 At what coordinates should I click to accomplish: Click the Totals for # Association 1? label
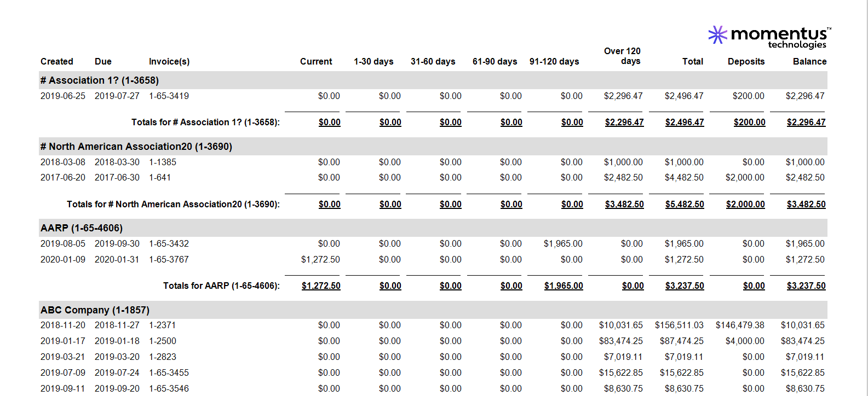(205, 122)
